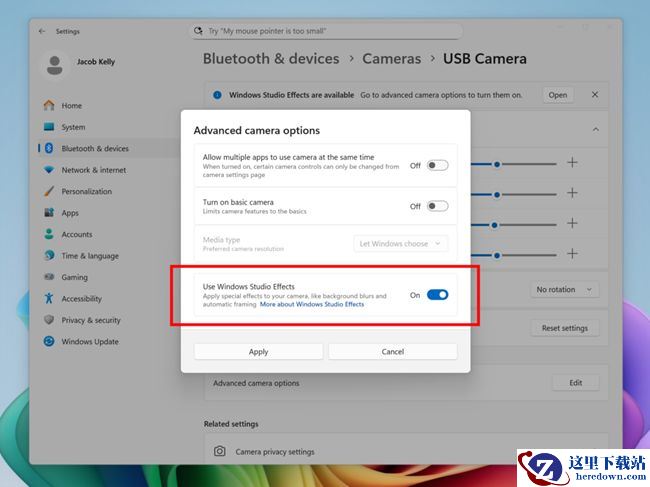Click the Cancel button
Viewport: 650px width, 487px height.
(393, 352)
